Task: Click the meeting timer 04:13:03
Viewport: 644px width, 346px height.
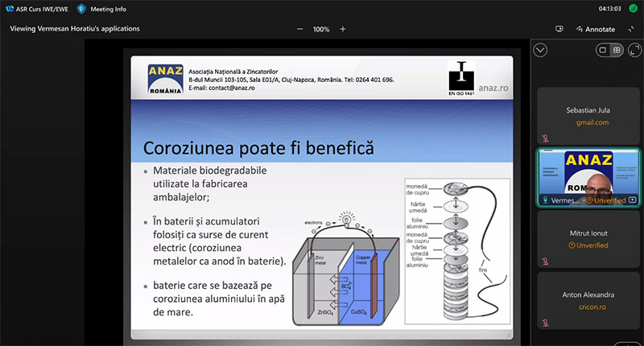Action: [x=610, y=9]
